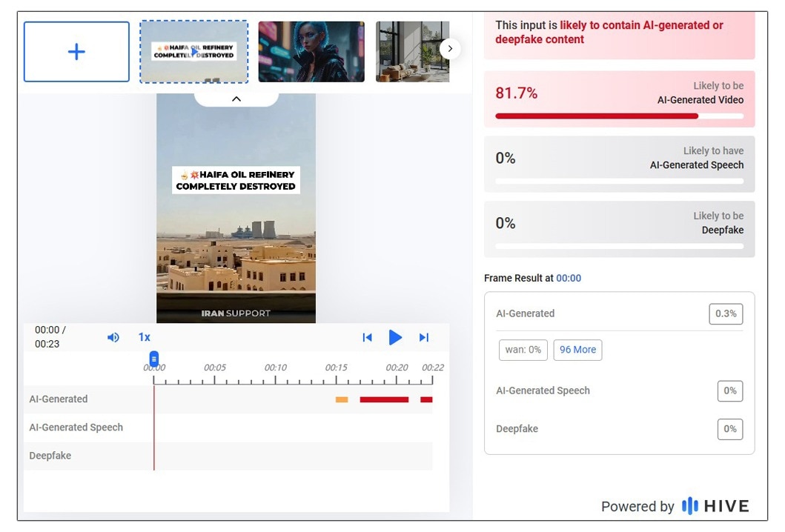Collapse the video preview panel
Viewport: 785px width, 532px height.
pyautogui.click(x=236, y=98)
